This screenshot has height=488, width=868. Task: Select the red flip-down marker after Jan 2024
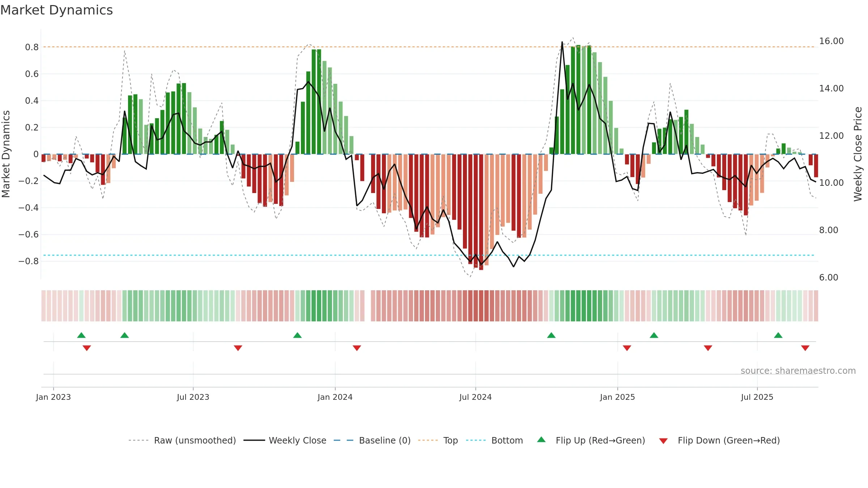click(357, 348)
